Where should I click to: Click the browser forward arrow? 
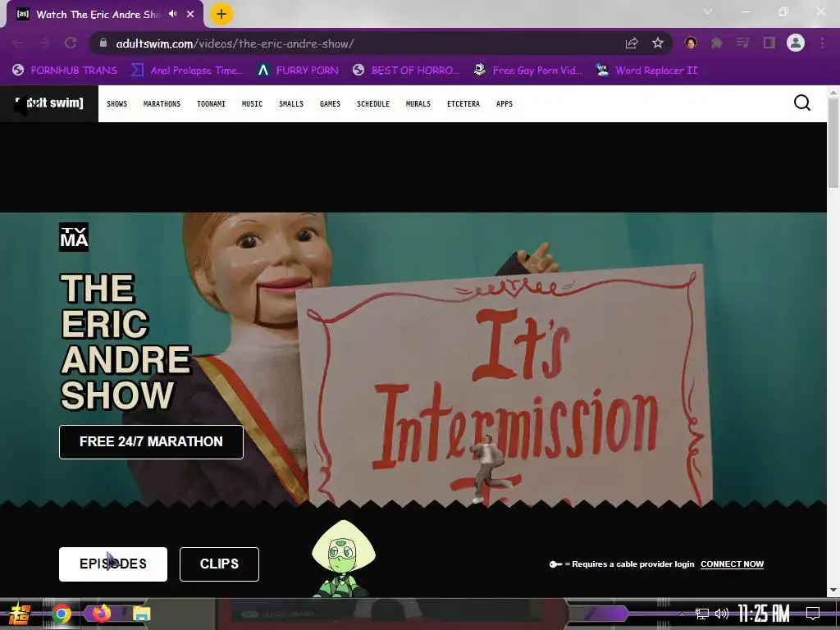coord(44,43)
